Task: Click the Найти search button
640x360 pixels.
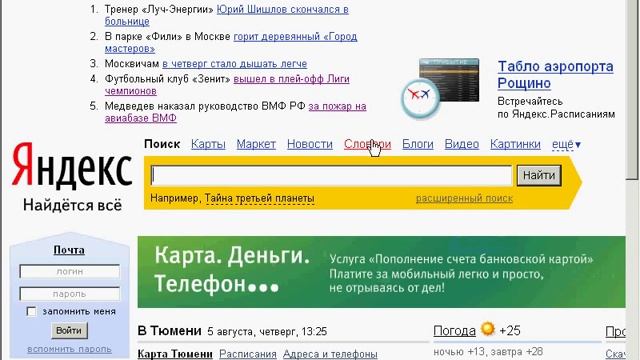Action: point(539,176)
